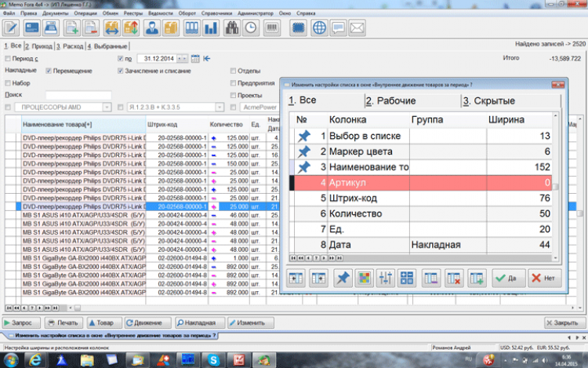Screen dimensions: 588x368
Task: Click the dialog list vertical scrollbar
Action: (x=555, y=187)
